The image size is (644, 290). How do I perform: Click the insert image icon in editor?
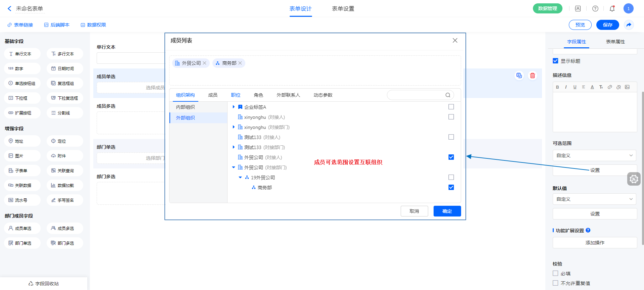coord(627,87)
